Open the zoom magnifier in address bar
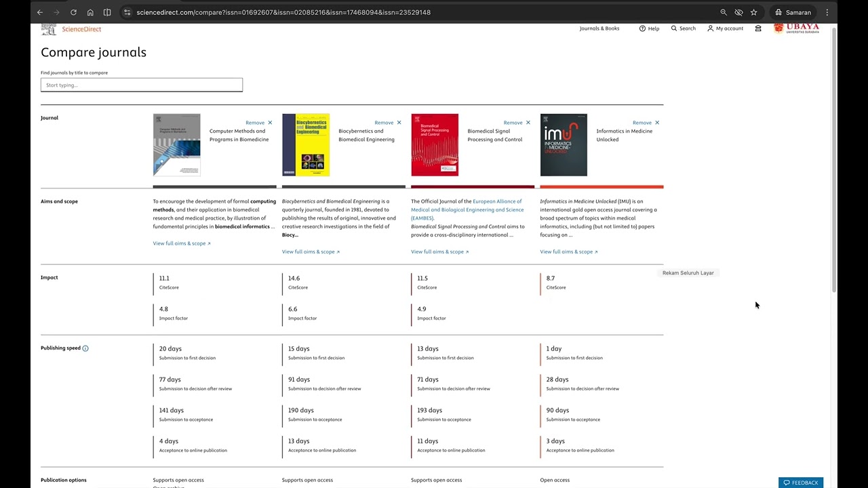Viewport: 868px width, 488px height. tap(724, 12)
